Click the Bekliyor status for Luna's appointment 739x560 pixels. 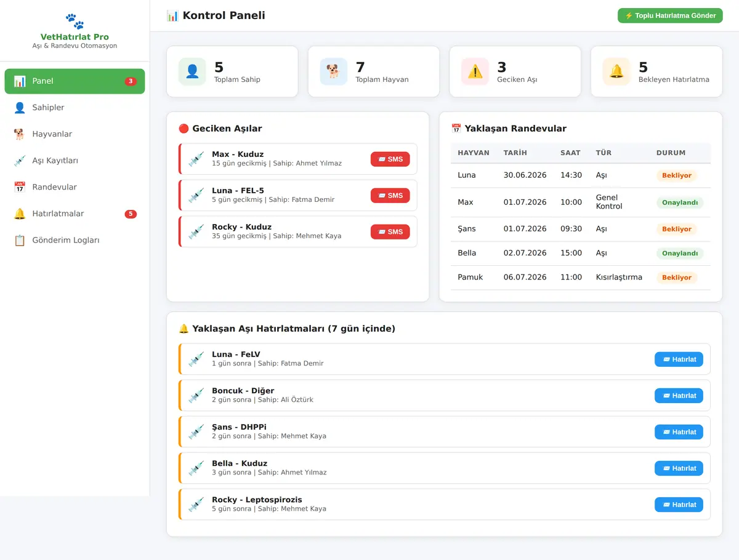click(677, 175)
